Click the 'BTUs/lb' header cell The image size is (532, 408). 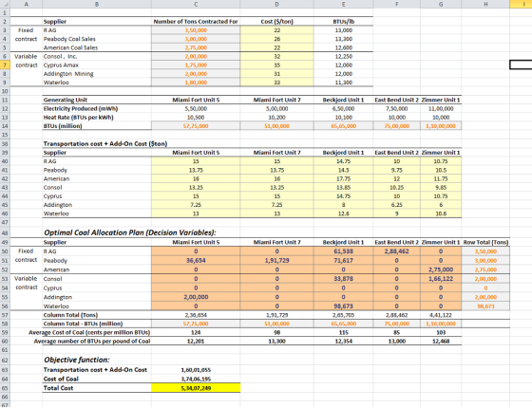tap(343, 21)
